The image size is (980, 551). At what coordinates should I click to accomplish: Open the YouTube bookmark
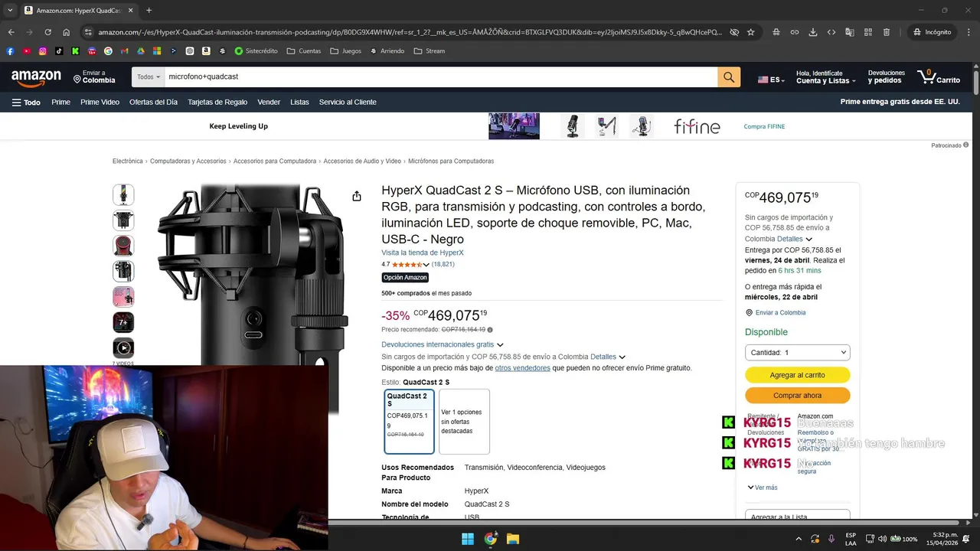tap(27, 51)
